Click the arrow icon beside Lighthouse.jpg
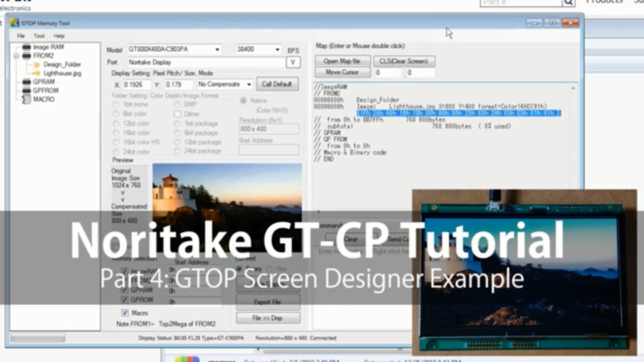This screenshot has width=644, height=362. click(36, 73)
